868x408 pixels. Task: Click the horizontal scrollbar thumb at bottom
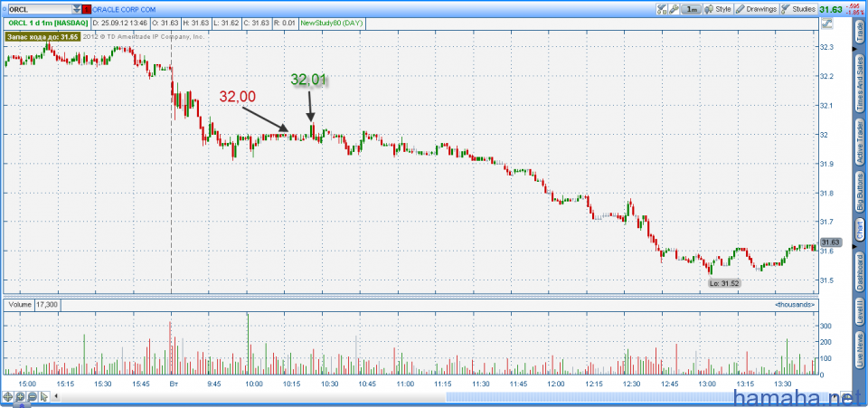(x=637, y=396)
